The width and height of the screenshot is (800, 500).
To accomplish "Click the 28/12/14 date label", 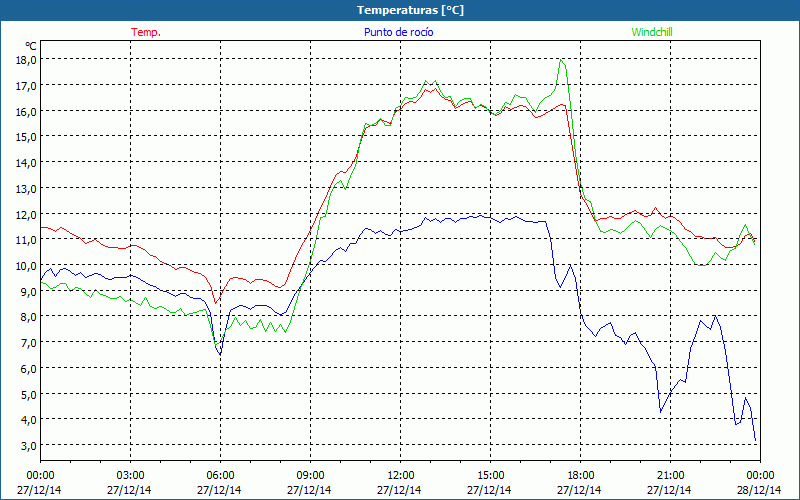I will [x=759, y=490].
